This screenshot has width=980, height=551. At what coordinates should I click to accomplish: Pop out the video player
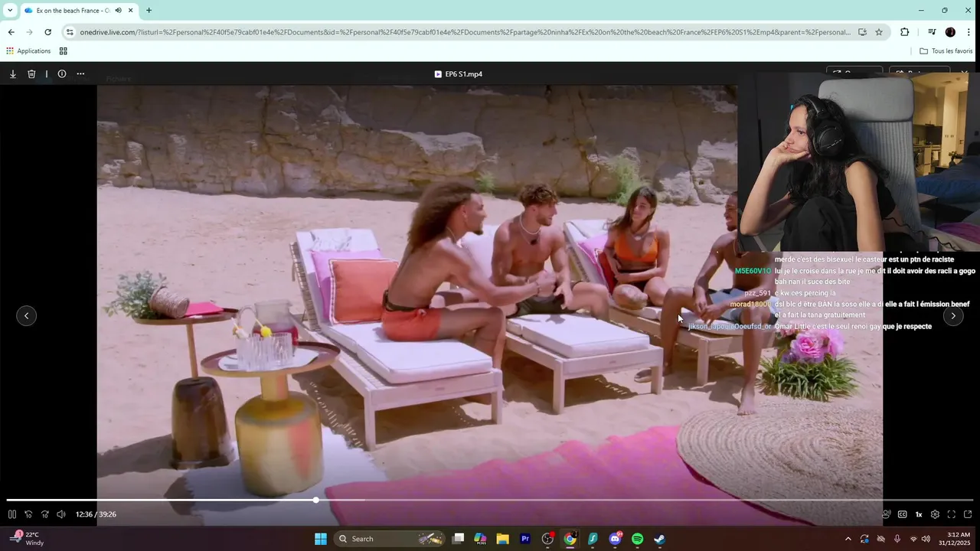click(x=968, y=514)
